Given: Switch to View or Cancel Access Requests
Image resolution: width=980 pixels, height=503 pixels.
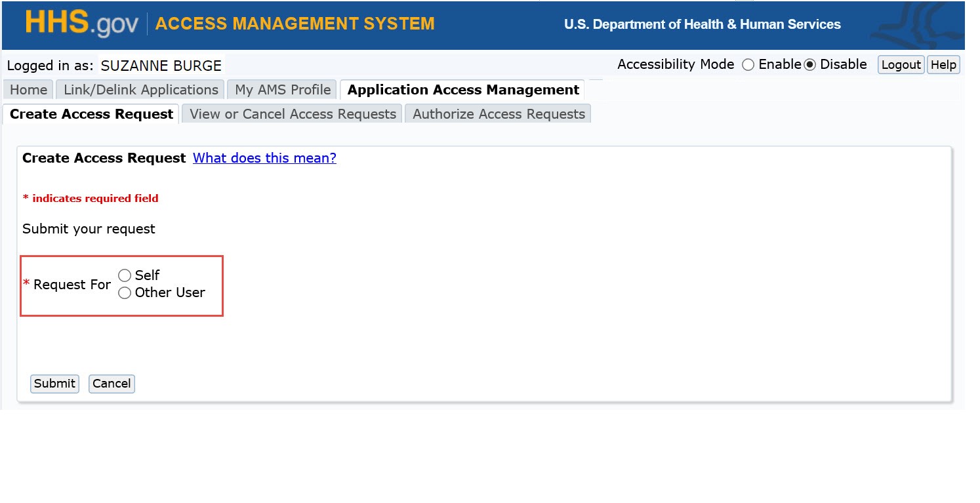Looking at the screenshot, I should point(293,114).
